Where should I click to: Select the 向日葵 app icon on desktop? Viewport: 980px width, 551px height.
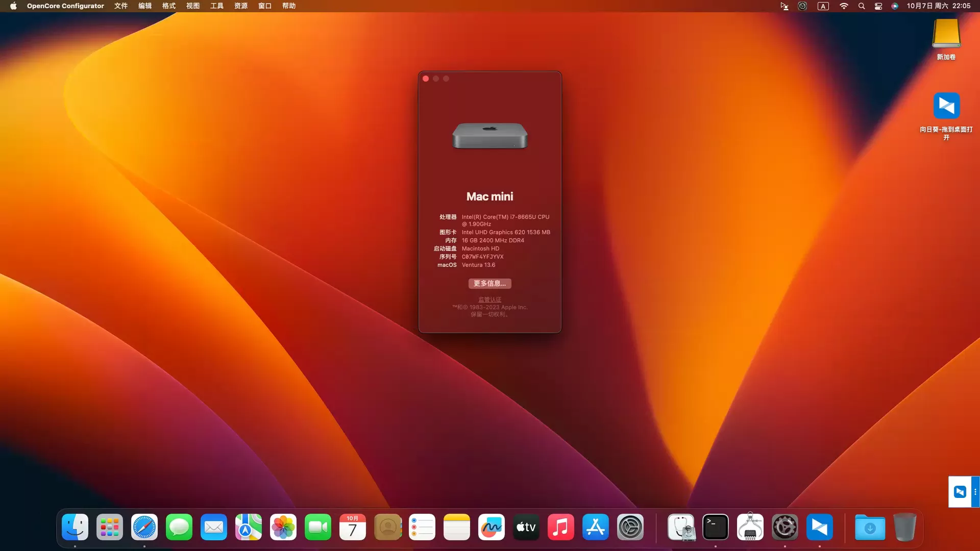coord(946,106)
